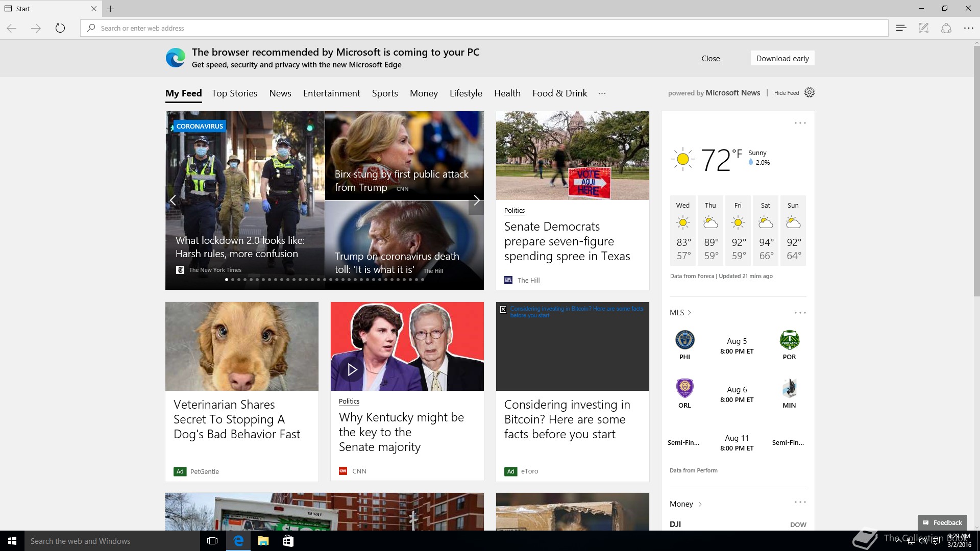The width and height of the screenshot is (980, 551).
Task: Click the Share icon in the toolbar
Action: [946, 28]
